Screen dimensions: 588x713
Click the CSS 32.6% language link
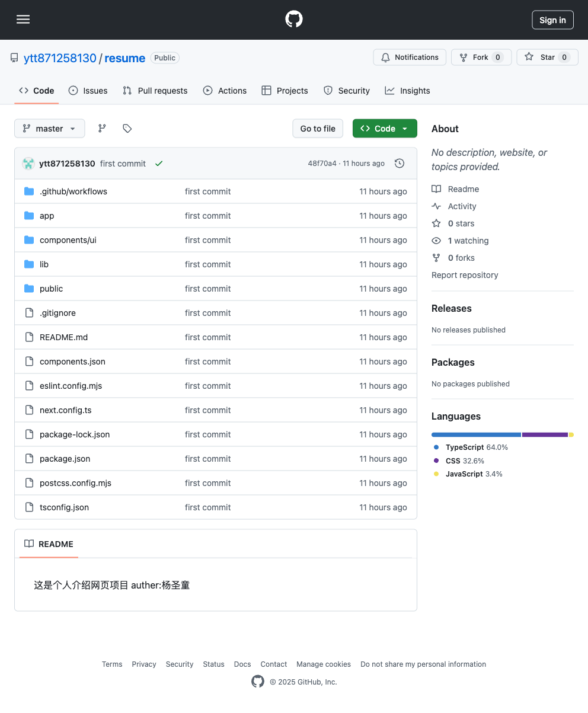coord(459,461)
